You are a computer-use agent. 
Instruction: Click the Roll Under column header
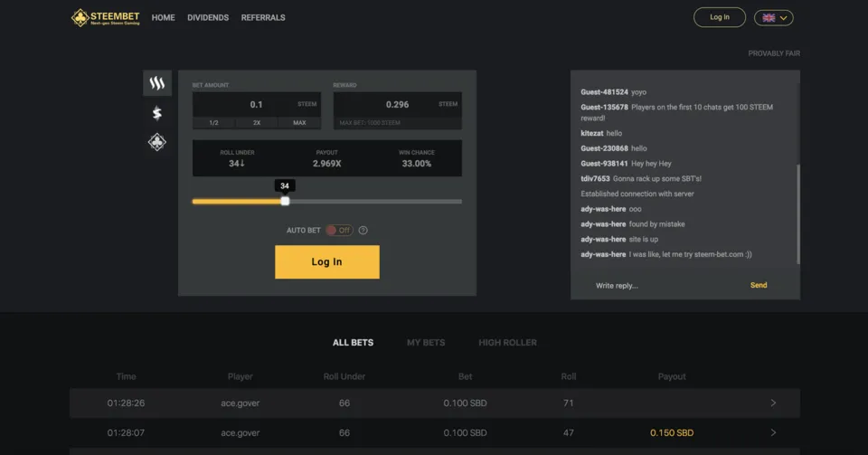point(344,376)
